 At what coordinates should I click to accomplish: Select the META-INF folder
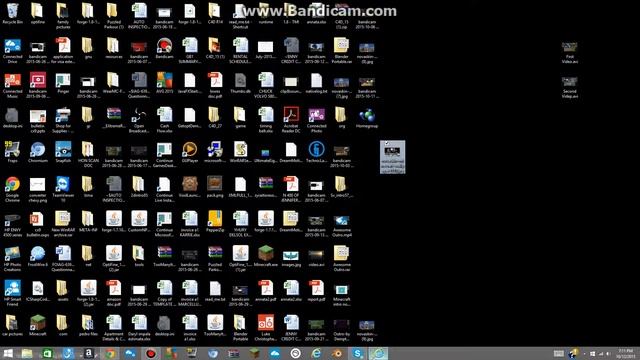[88, 222]
